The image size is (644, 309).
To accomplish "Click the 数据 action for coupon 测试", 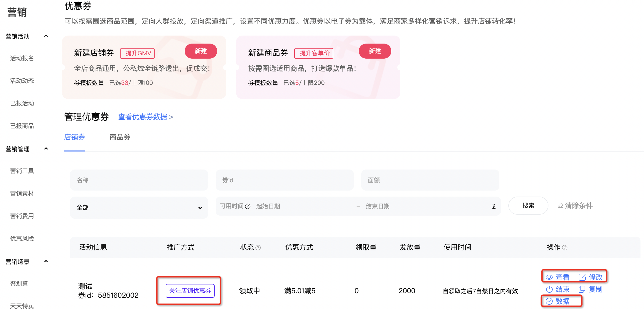I will pos(562,301).
